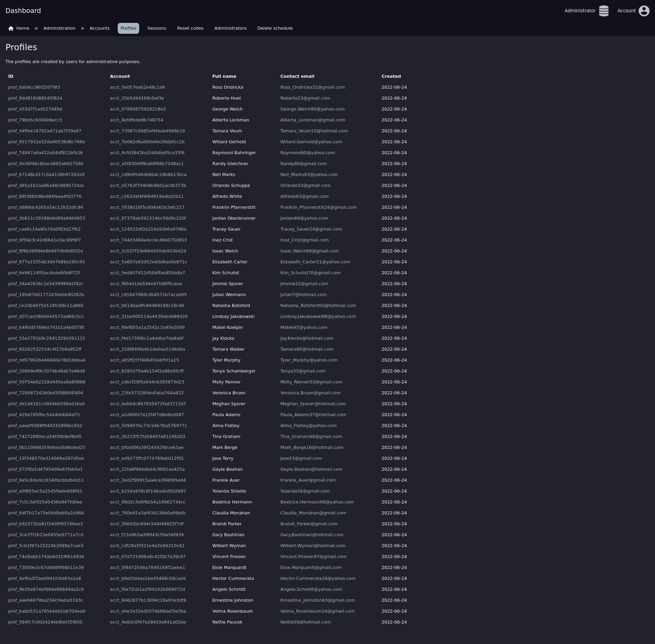The image size is (655, 644).
Task: Open Nettie Paucek's profile ID link
Action: (x=45, y=622)
